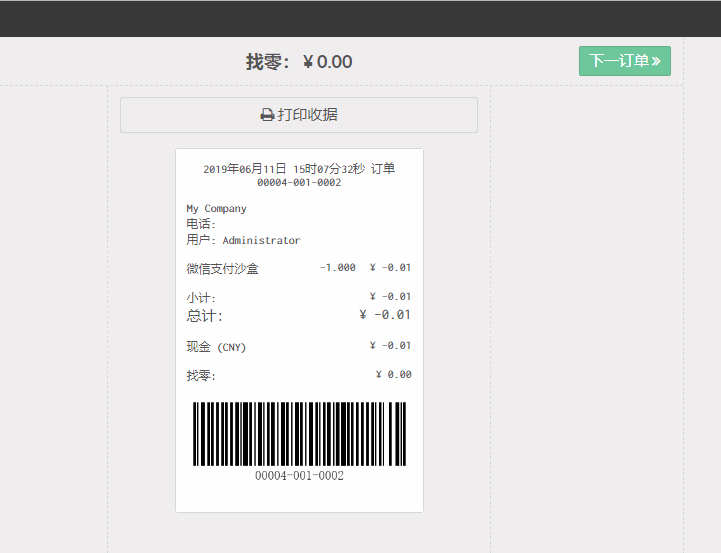Click the 现金 (CNY) payment line

[x=216, y=347]
